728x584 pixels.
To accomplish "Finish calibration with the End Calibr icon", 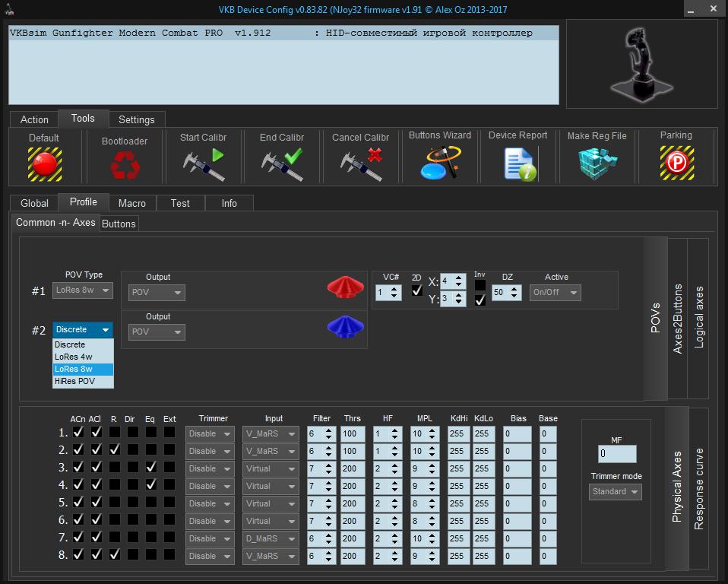I will click(x=282, y=164).
